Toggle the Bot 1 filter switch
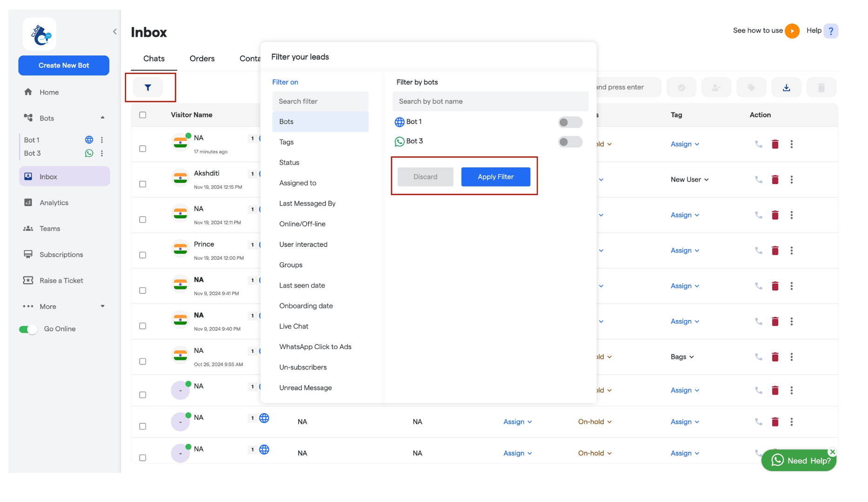This screenshot has height=502, width=868. coord(570,122)
